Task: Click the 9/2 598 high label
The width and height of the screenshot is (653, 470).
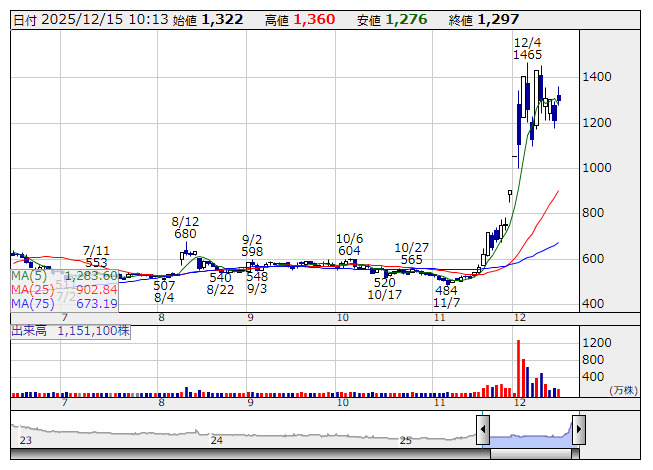Action: click(x=252, y=245)
